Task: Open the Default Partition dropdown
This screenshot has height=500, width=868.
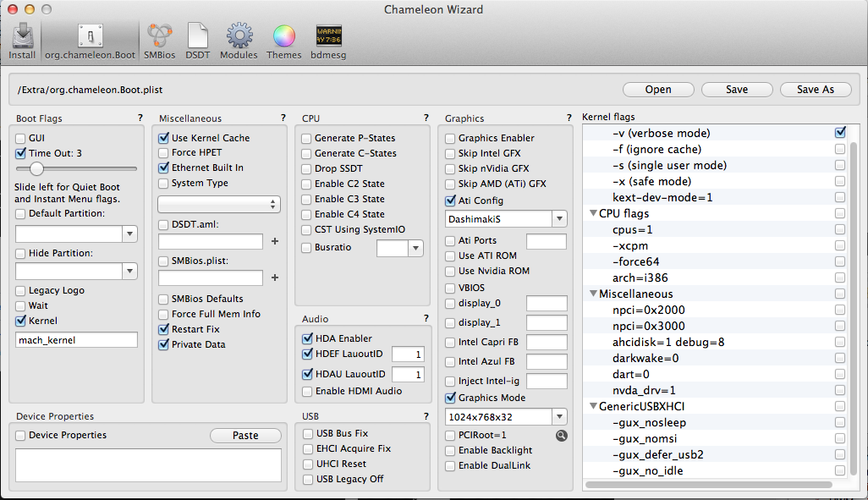Action: 129,234
